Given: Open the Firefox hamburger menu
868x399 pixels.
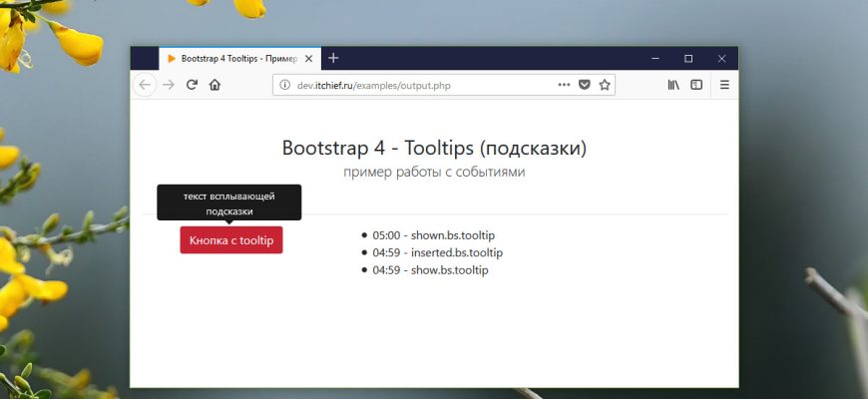Looking at the screenshot, I should 724,85.
